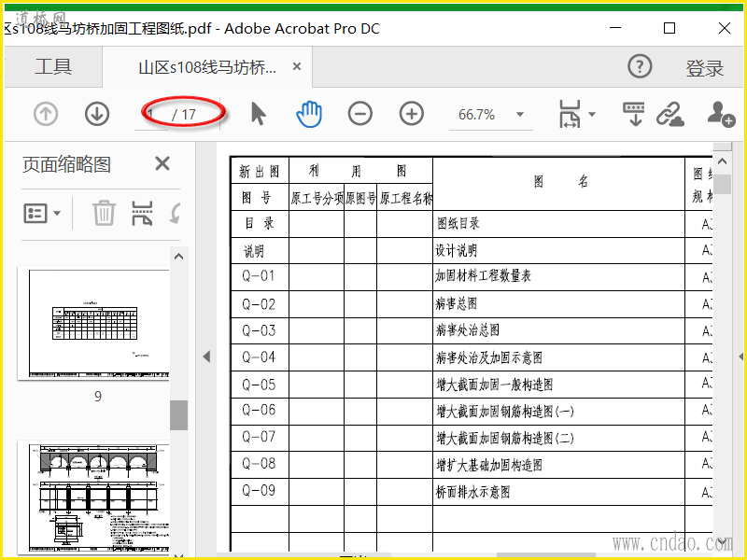Open the fit page width tool

[x=570, y=114]
